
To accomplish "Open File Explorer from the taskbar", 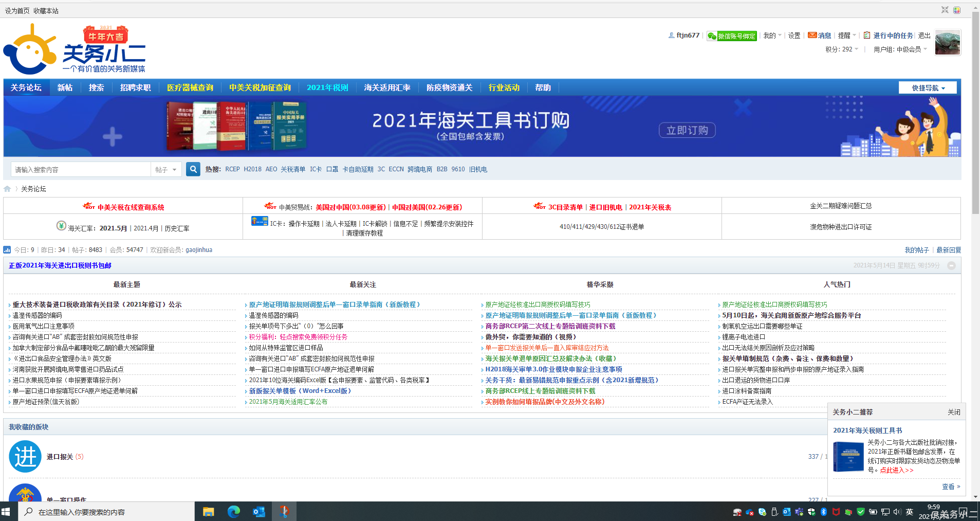I will point(208,512).
